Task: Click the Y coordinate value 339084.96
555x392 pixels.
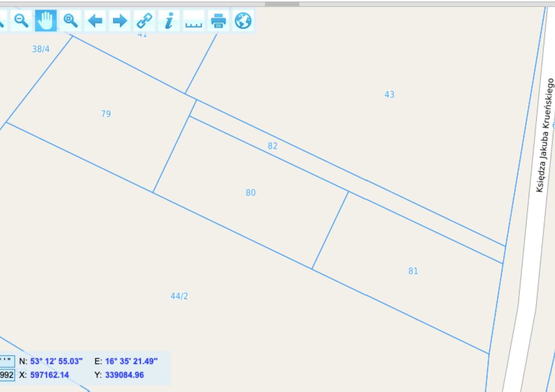Action: (124, 375)
